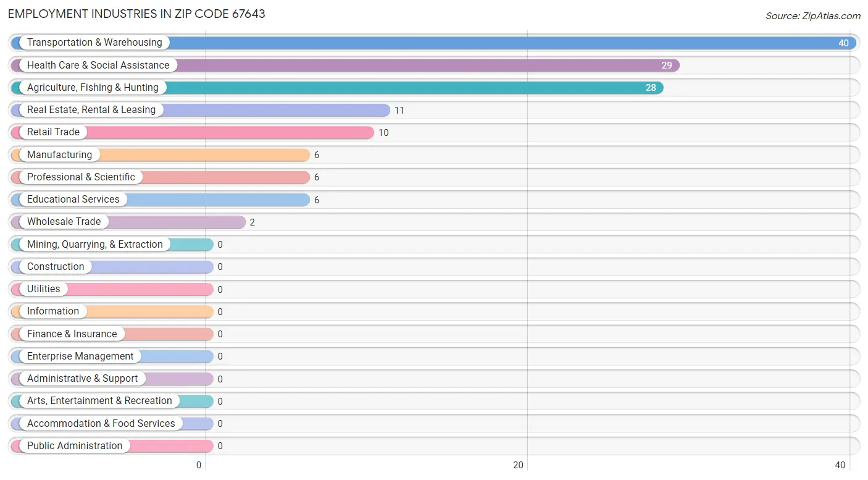Click the value 0 beside Utilities bar
This screenshot has height=480, width=868.
pyautogui.click(x=220, y=290)
